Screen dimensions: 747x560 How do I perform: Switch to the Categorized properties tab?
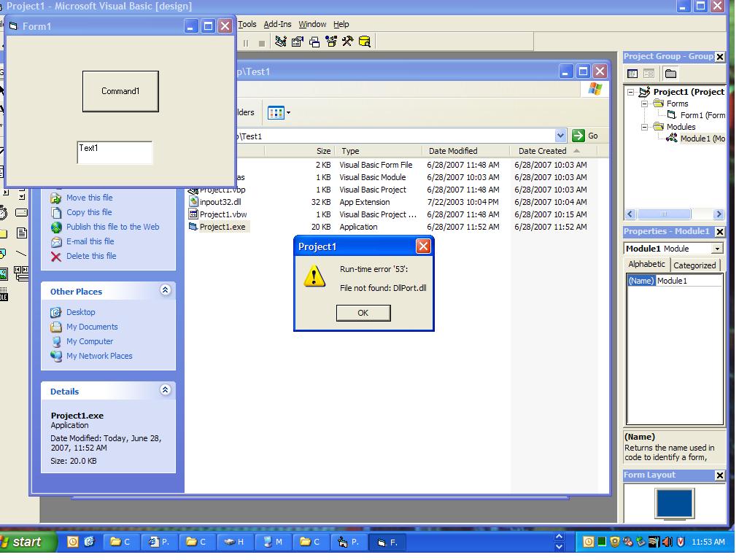tap(694, 265)
